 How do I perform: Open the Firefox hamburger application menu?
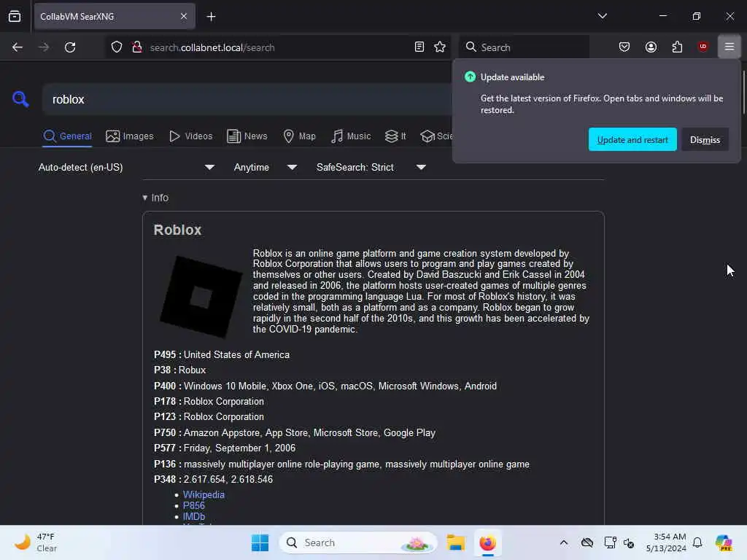(729, 47)
